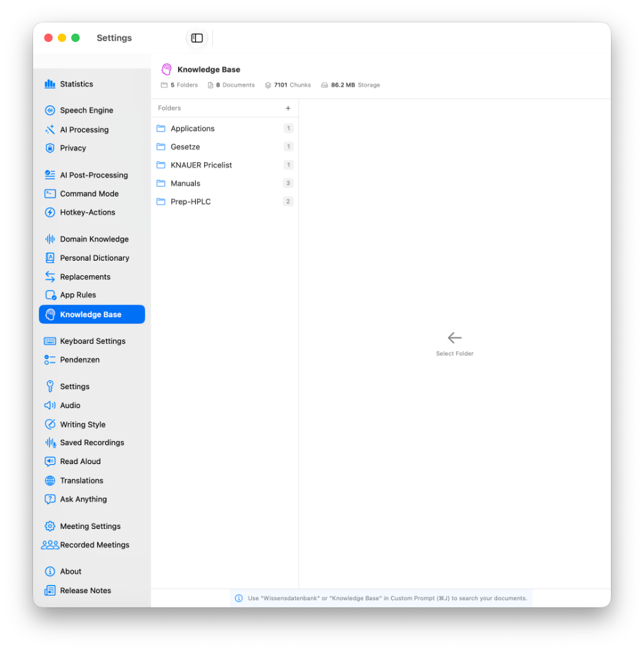Go to Meeting Settings
This screenshot has height=651, width=644.
pos(92,526)
